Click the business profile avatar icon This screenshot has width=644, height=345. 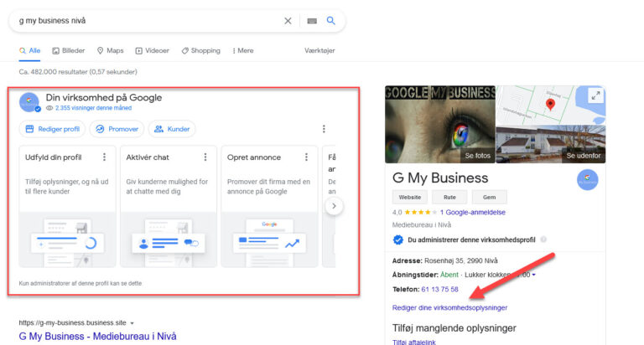(29, 101)
